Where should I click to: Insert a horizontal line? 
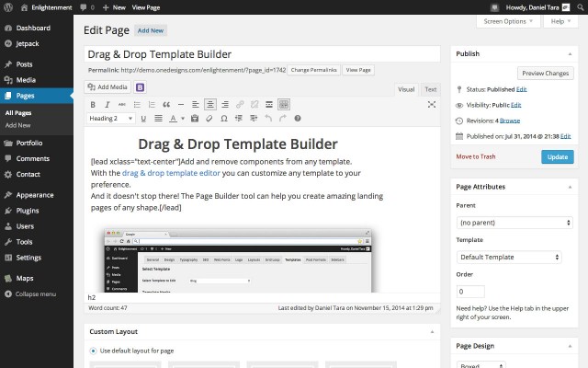click(x=181, y=105)
